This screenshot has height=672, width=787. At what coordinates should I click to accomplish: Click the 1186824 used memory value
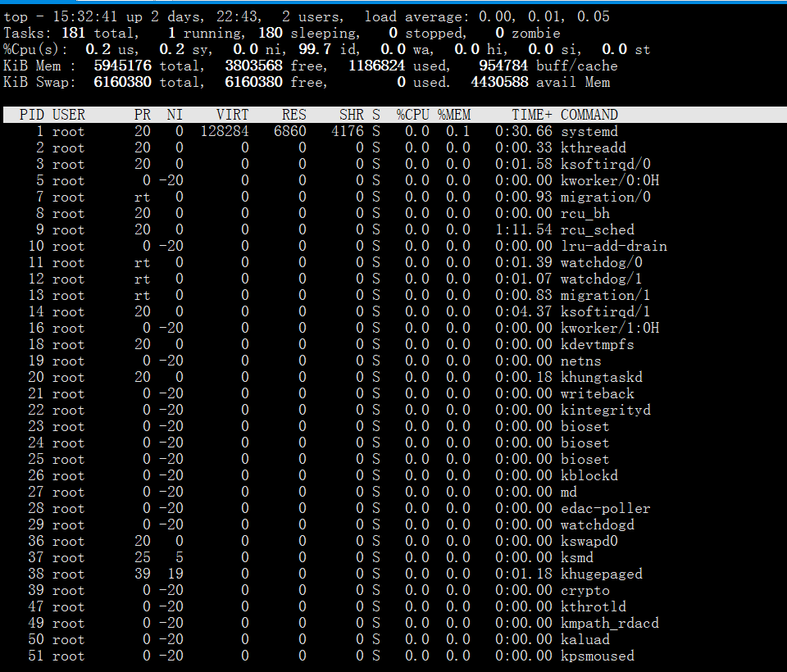(x=376, y=66)
